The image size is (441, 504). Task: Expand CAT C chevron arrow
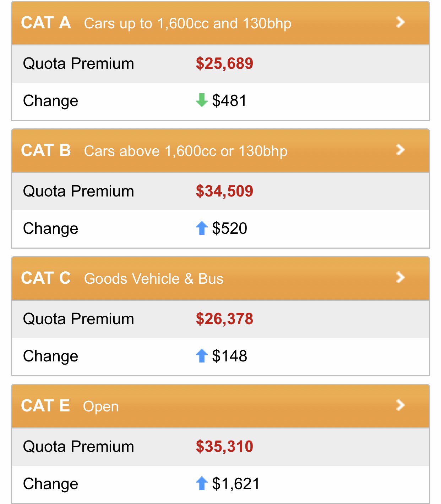pos(400,278)
